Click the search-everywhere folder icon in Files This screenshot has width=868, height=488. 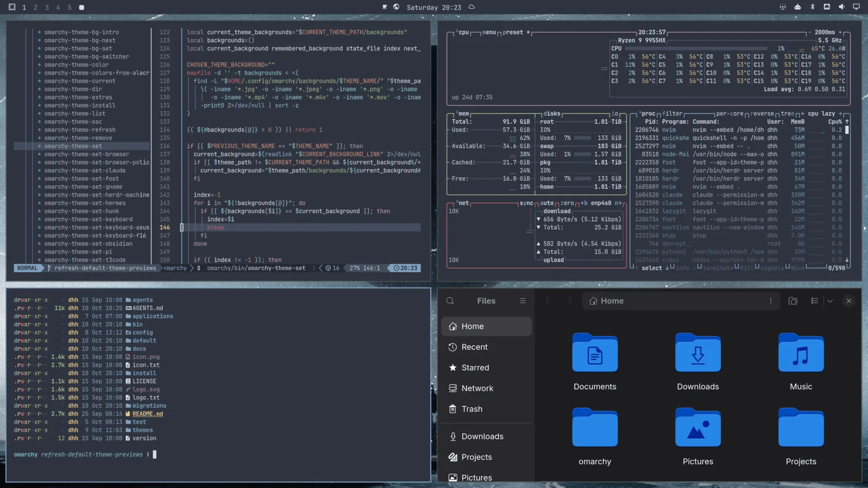[793, 301]
